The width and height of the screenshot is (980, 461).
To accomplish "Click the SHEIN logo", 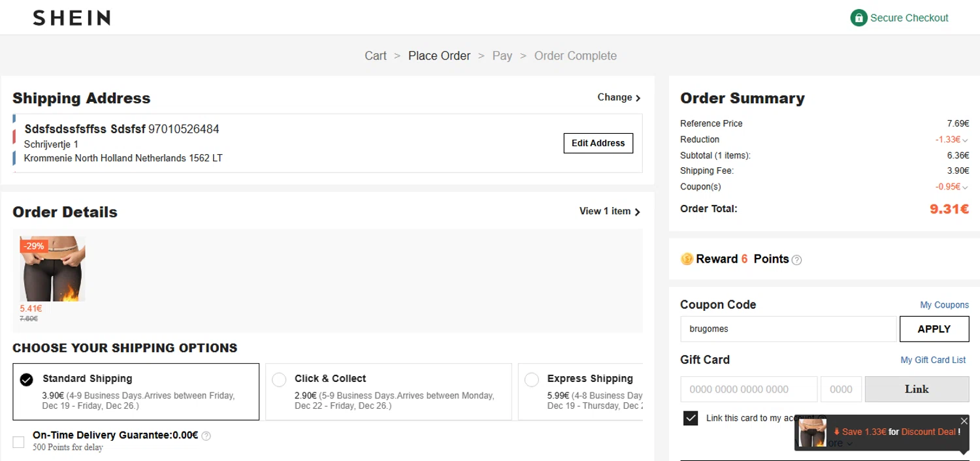I will coord(71,18).
